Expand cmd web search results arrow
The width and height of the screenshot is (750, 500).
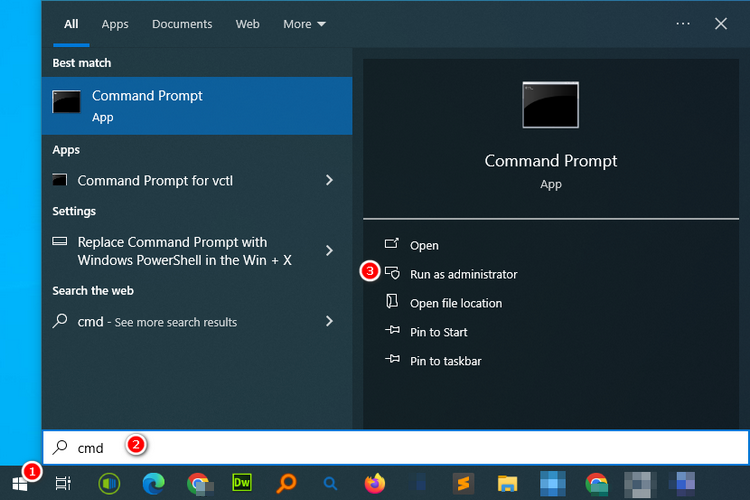(x=329, y=321)
